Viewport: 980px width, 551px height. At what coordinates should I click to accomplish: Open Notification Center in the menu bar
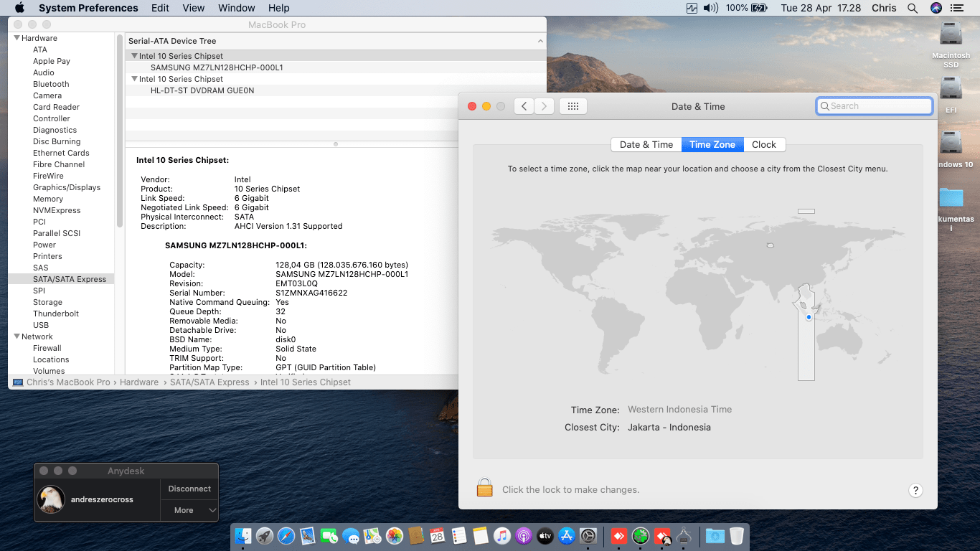[x=957, y=8]
